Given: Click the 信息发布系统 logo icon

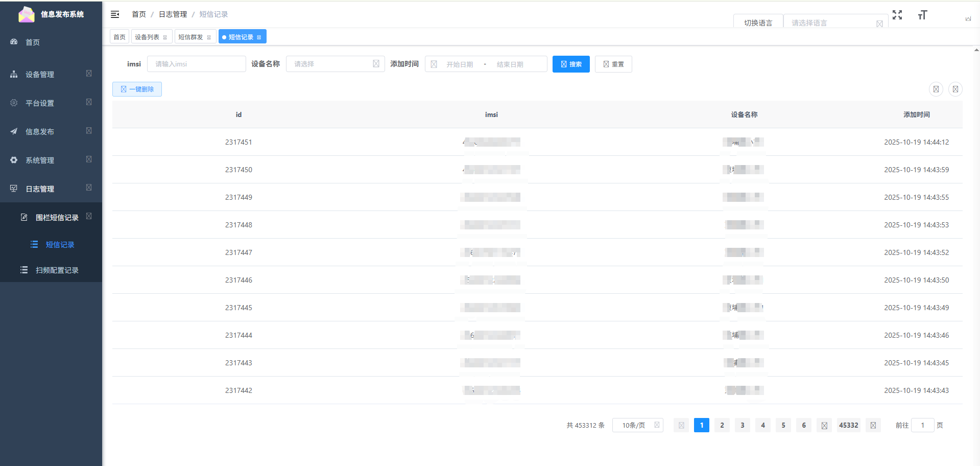Looking at the screenshot, I should coord(27,14).
